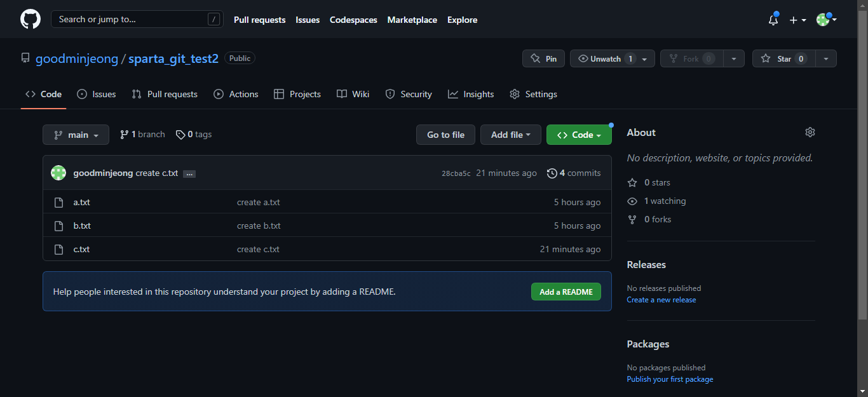Screen dimensions: 868x397
Task: Select the Code tab
Action: 43,94
